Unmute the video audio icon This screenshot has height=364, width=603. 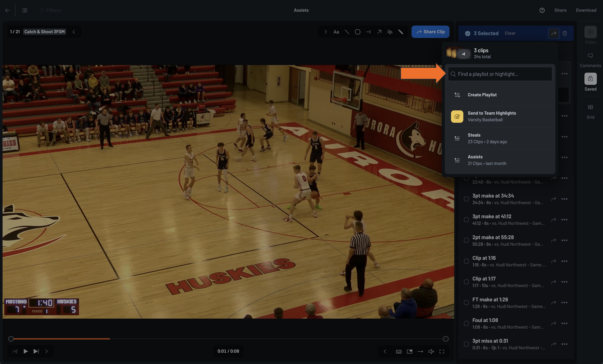pos(431,351)
